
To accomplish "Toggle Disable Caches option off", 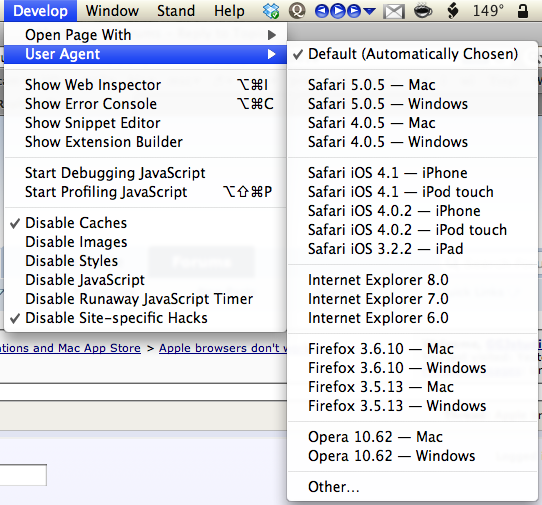I will [x=145, y=223].
